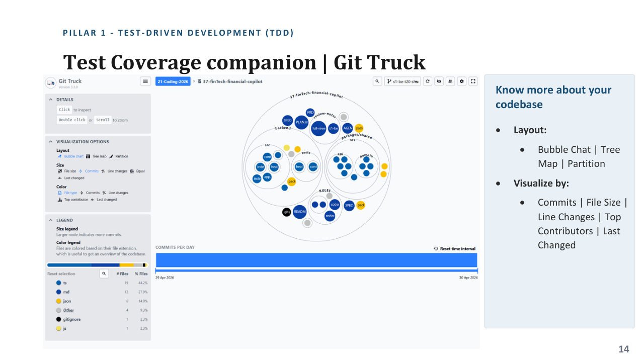Collapse the LEGEND panel
Screen dimensions: 644x362
coord(51,220)
